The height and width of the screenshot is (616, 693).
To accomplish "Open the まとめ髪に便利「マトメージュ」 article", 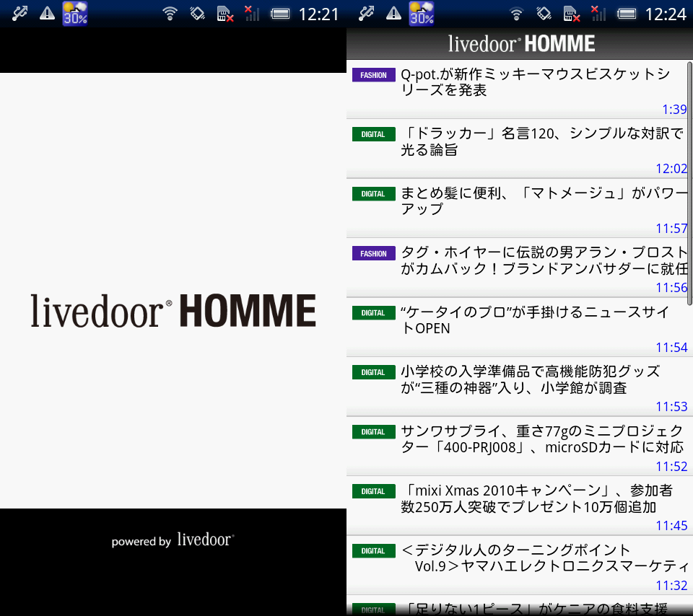I will (x=520, y=208).
